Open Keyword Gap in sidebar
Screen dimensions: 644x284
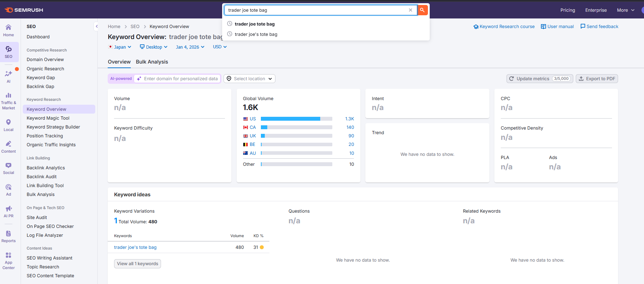pos(41,77)
